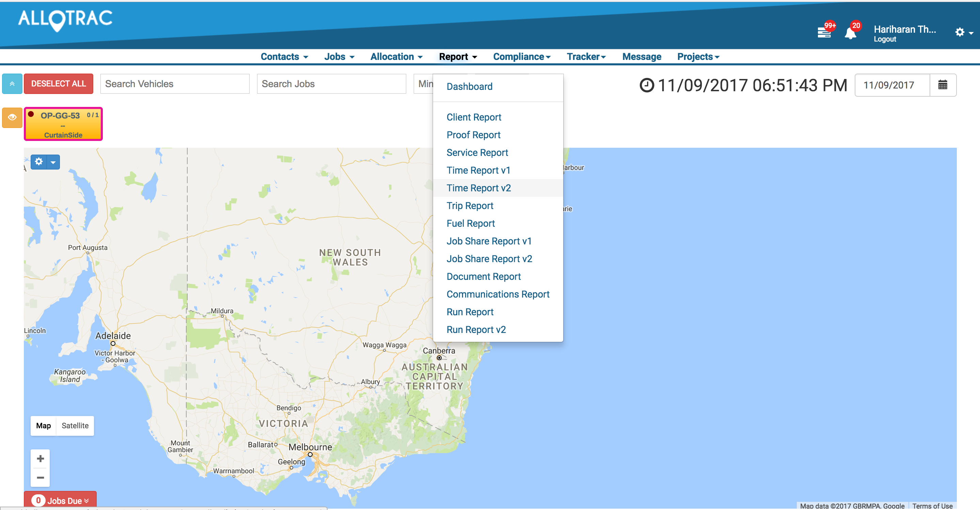This screenshot has width=980, height=510.
Task: Open the Compliance dropdown menu
Action: (x=522, y=57)
